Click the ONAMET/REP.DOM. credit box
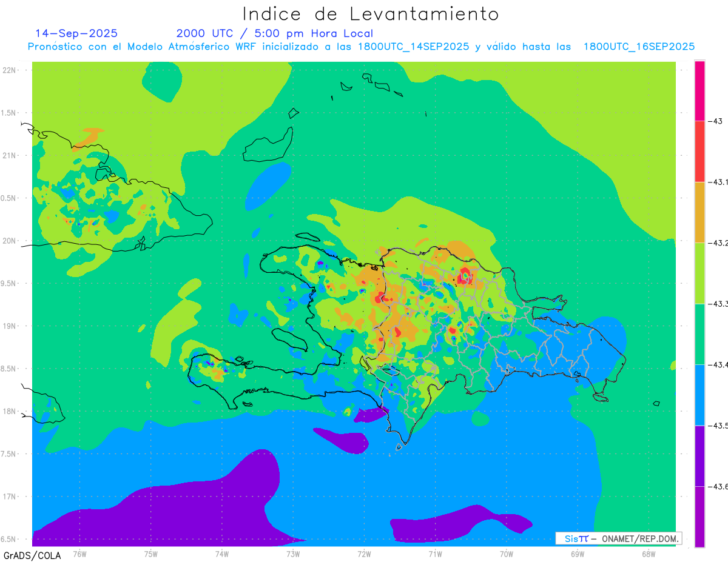Viewport: 728px width, 562px height. pos(618,538)
